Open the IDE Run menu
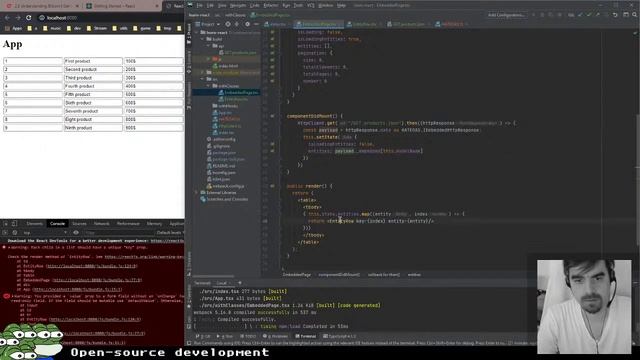Image resolution: width=640 pixels, height=360 pixels. (286, 5)
